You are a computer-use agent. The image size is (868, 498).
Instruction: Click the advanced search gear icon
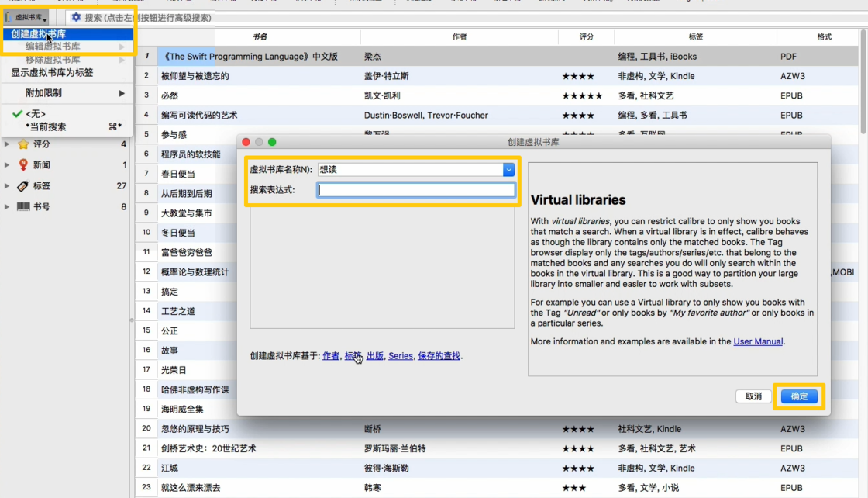pyautogui.click(x=76, y=17)
